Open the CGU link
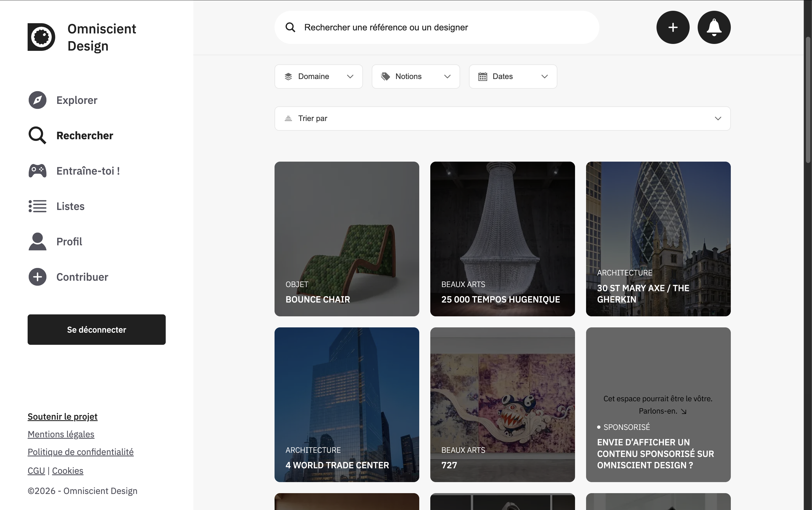 pos(36,470)
